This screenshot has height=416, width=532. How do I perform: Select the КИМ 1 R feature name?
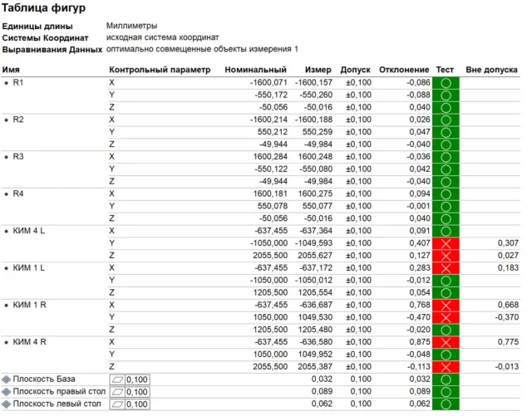(30, 305)
